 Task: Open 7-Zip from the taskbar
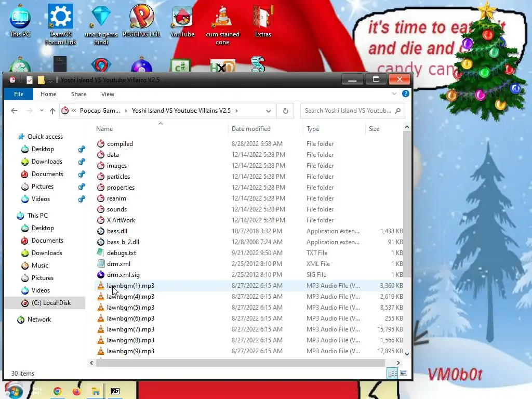pyautogui.click(x=115, y=391)
